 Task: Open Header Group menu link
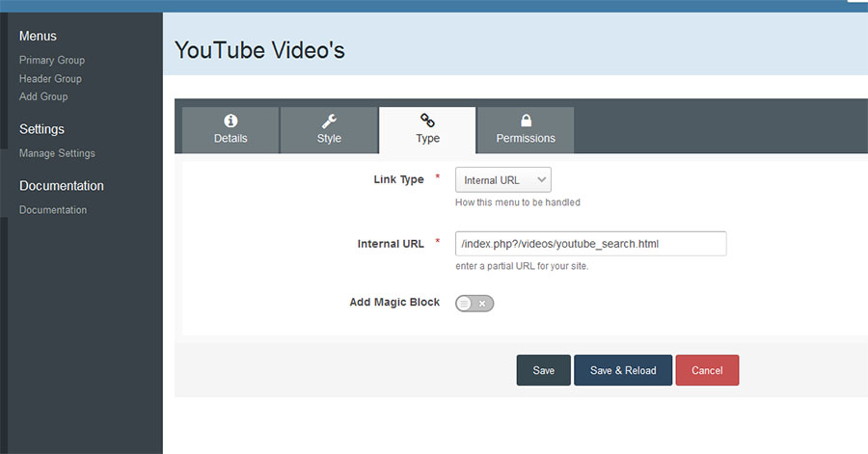[50, 78]
